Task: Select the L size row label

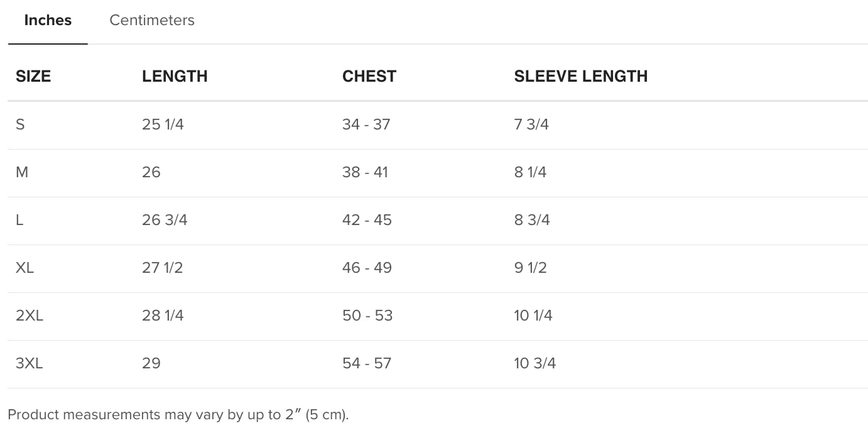Action: (19, 220)
